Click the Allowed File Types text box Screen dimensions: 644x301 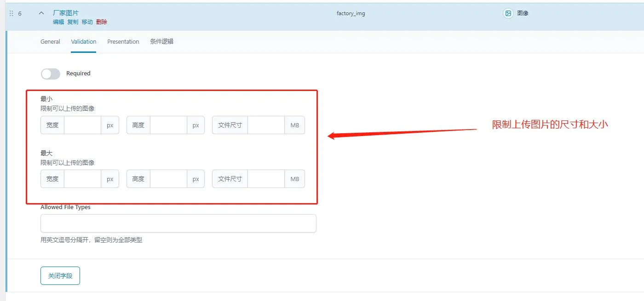(178, 223)
